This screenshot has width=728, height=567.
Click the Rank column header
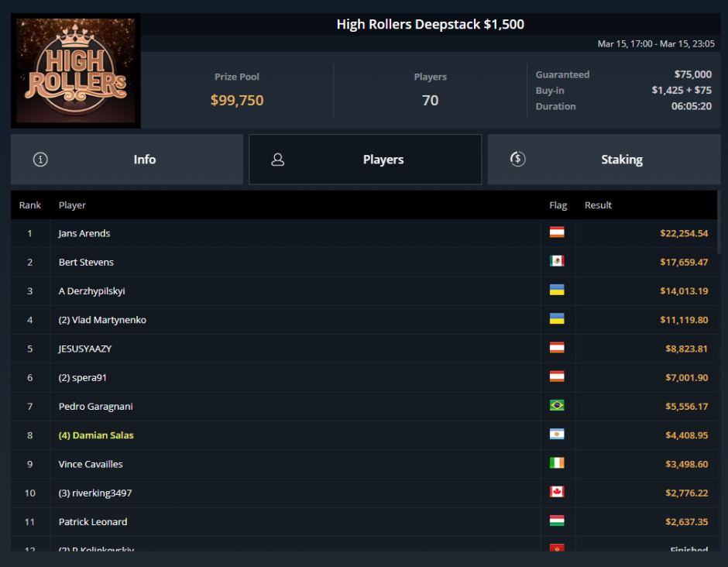[x=29, y=205]
